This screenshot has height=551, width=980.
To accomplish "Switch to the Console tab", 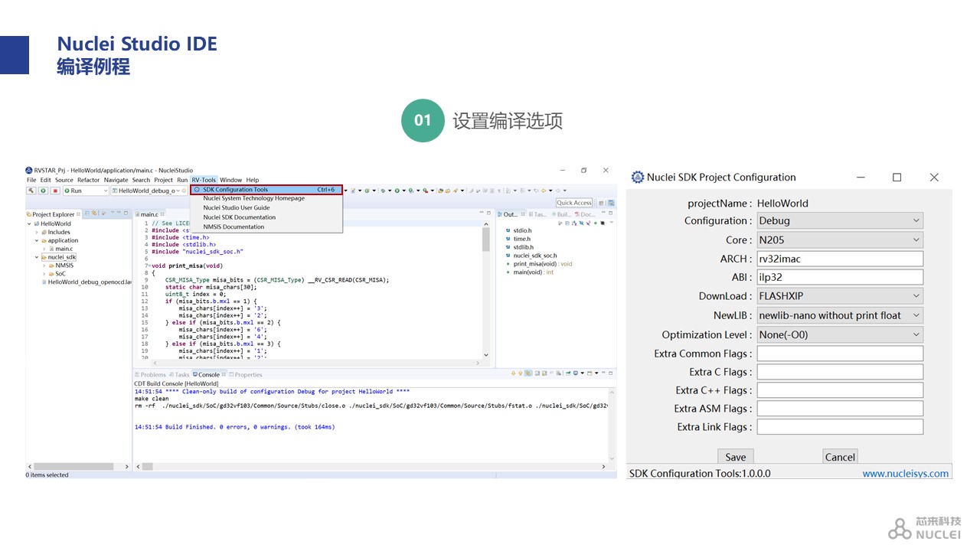I will (x=208, y=375).
